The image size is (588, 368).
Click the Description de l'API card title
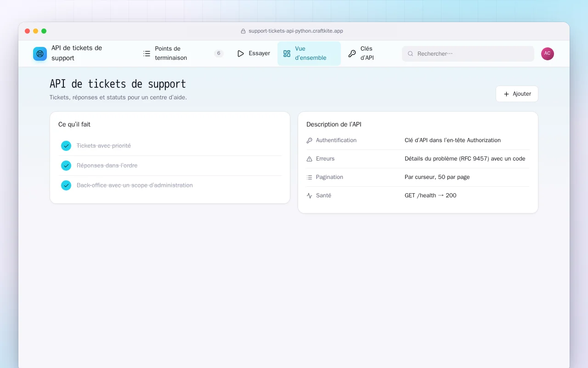(x=334, y=125)
